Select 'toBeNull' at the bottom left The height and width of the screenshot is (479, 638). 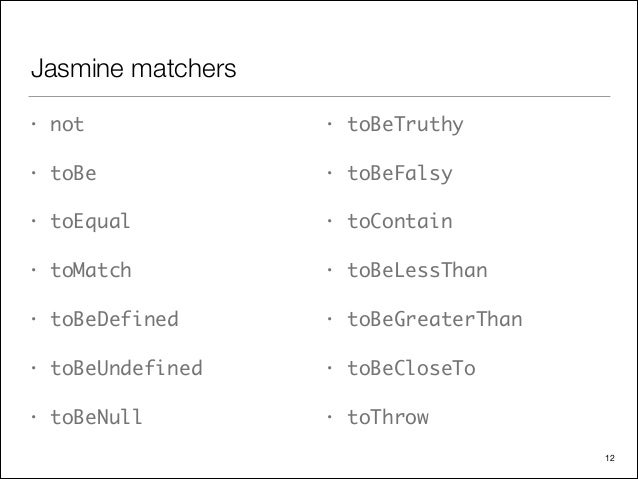pyautogui.click(x=96, y=417)
